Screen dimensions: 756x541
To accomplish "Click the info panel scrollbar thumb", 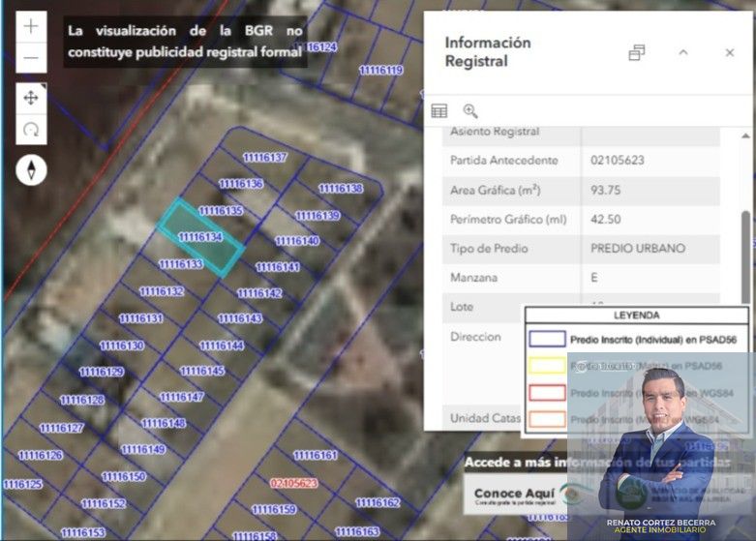I will pos(745,257).
